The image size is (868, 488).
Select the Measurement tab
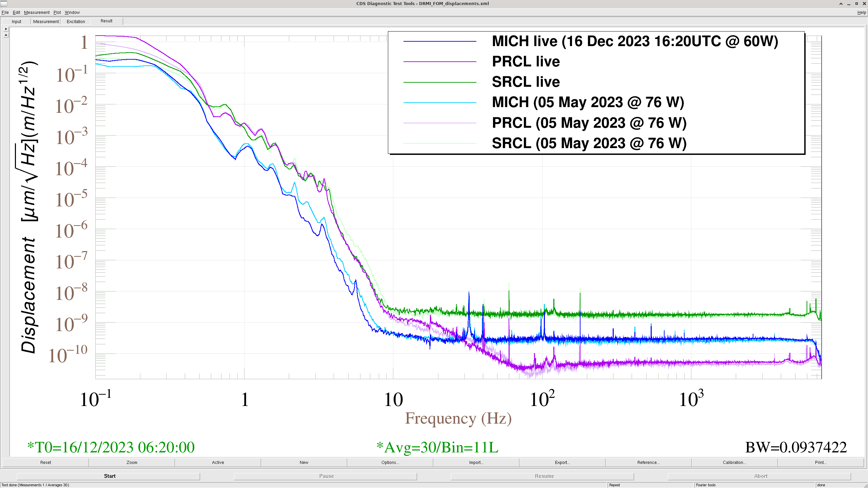coord(46,21)
